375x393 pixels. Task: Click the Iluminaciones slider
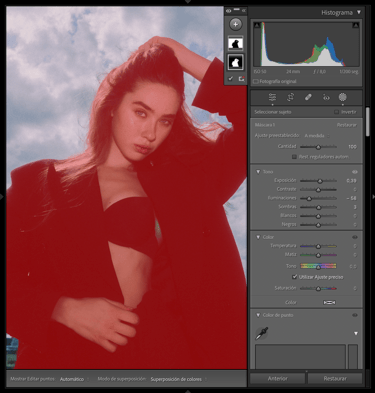318,198
